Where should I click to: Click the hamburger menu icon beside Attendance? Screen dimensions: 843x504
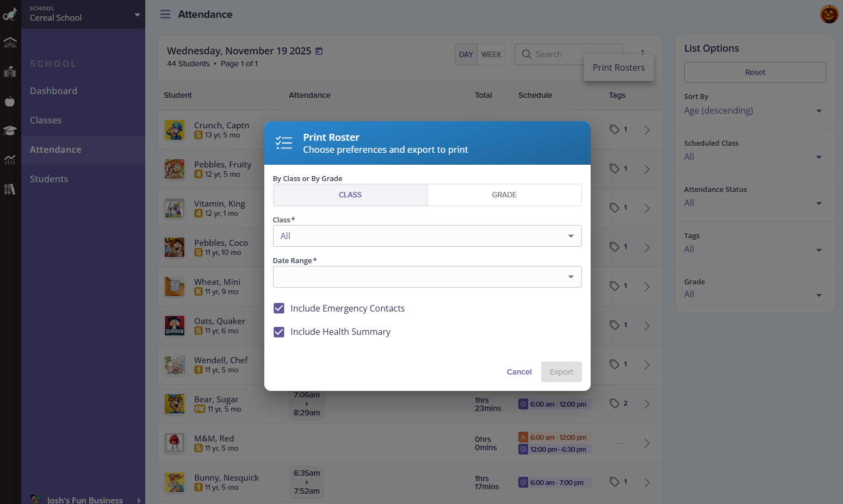[x=165, y=14]
